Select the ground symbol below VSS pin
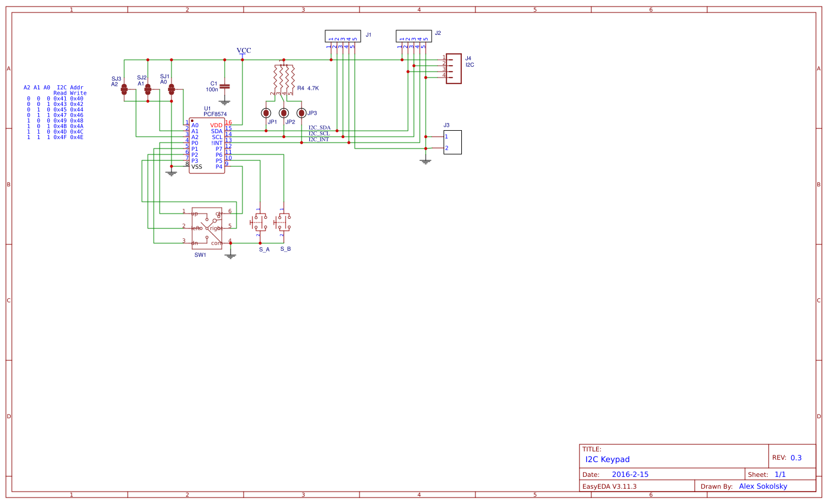 coord(172,173)
